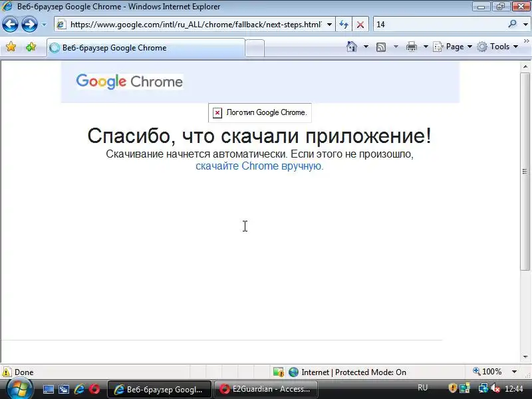Click the security shield tray icon
Image resolution: width=532 pixels, height=399 pixels.
point(453,388)
